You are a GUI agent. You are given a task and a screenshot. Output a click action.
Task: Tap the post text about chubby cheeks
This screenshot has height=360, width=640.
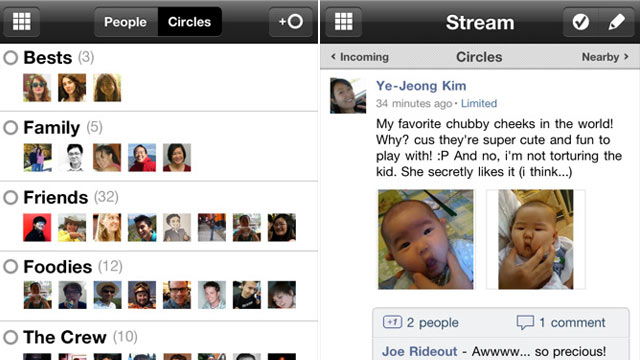pos(498,148)
